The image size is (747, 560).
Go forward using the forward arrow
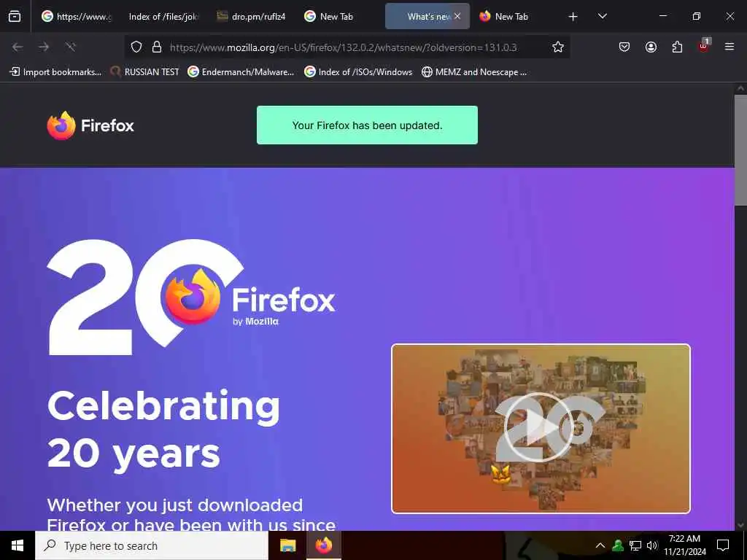(x=44, y=47)
